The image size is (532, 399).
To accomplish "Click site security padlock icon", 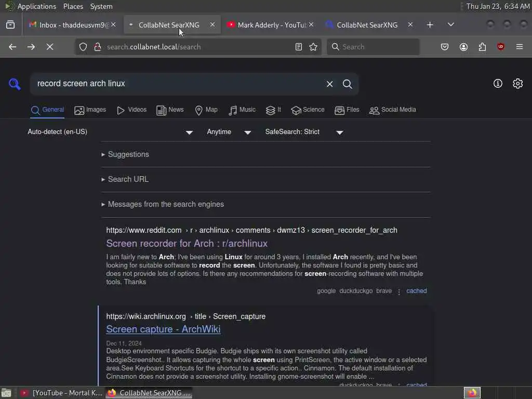I will click(x=98, y=47).
